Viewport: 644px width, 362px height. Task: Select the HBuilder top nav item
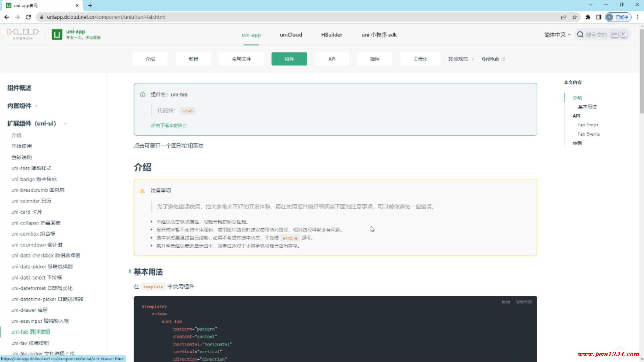332,35
